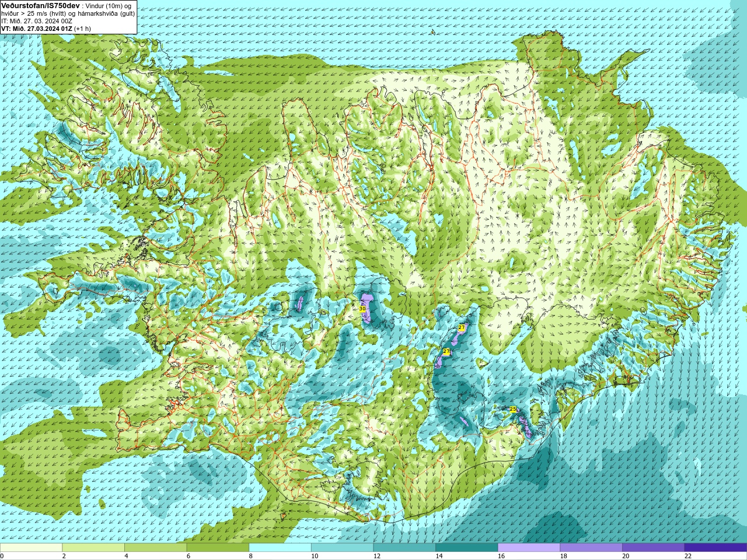Click the legend scale number "22"
The height and width of the screenshot is (560, 747).
pos(688,556)
